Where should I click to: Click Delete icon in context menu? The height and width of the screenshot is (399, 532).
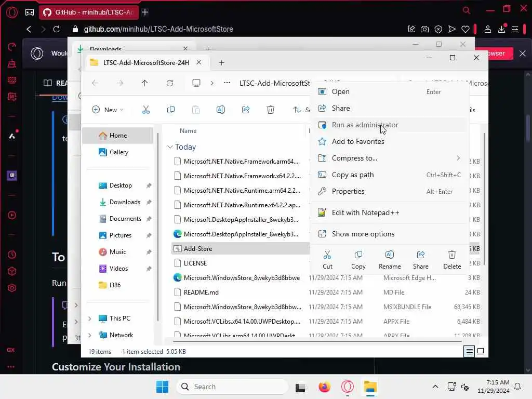pyautogui.click(x=452, y=255)
